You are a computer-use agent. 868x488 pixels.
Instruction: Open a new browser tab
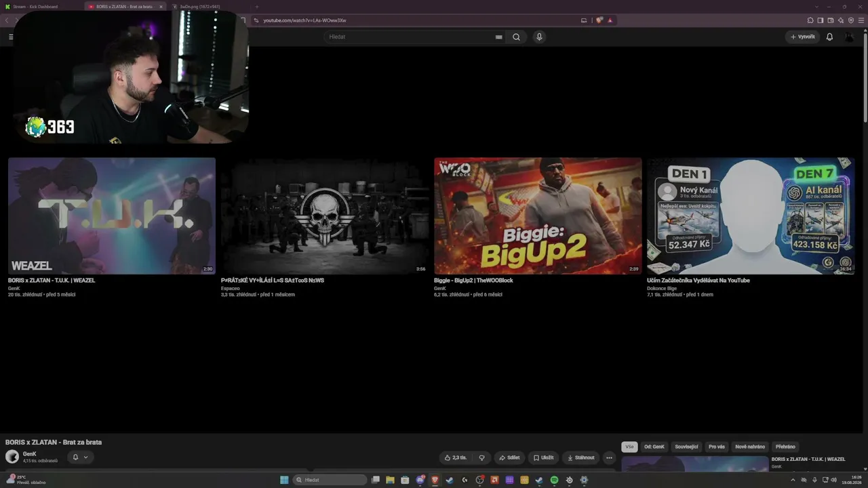click(256, 7)
